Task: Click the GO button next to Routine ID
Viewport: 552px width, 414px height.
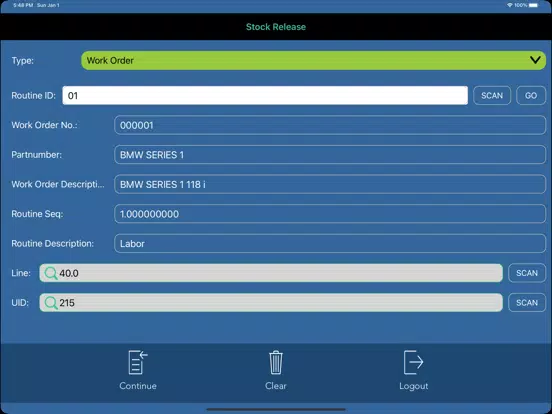Action: tap(531, 95)
